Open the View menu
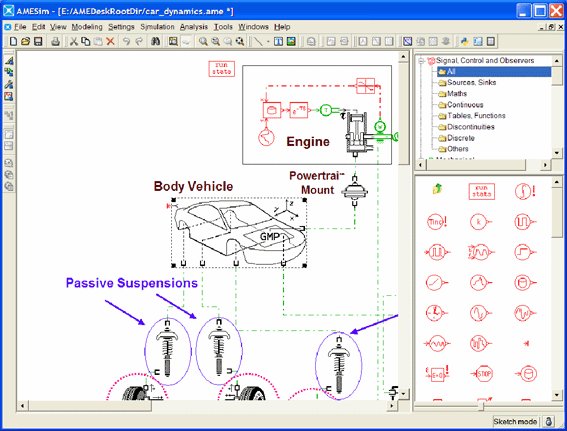This screenshot has height=431, width=567. [x=58, y=27]
